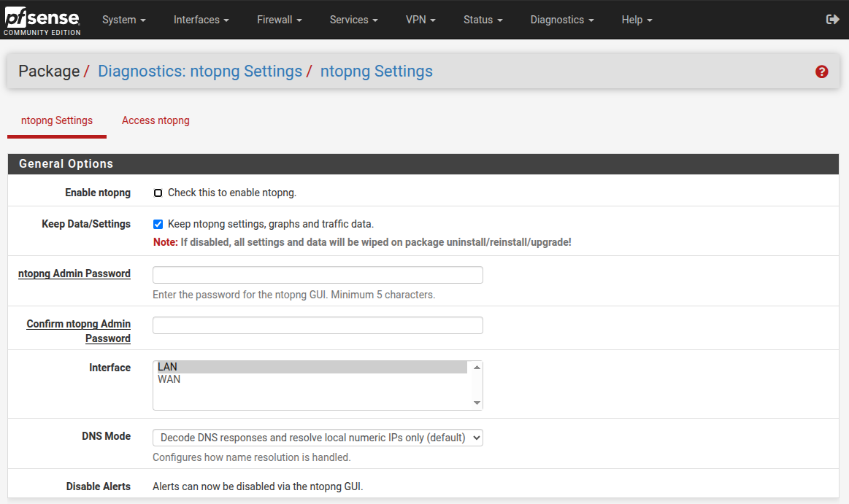Open the Diagnostics menu
Viewport: 849px width, 504px height.
[x=562, y=20]
